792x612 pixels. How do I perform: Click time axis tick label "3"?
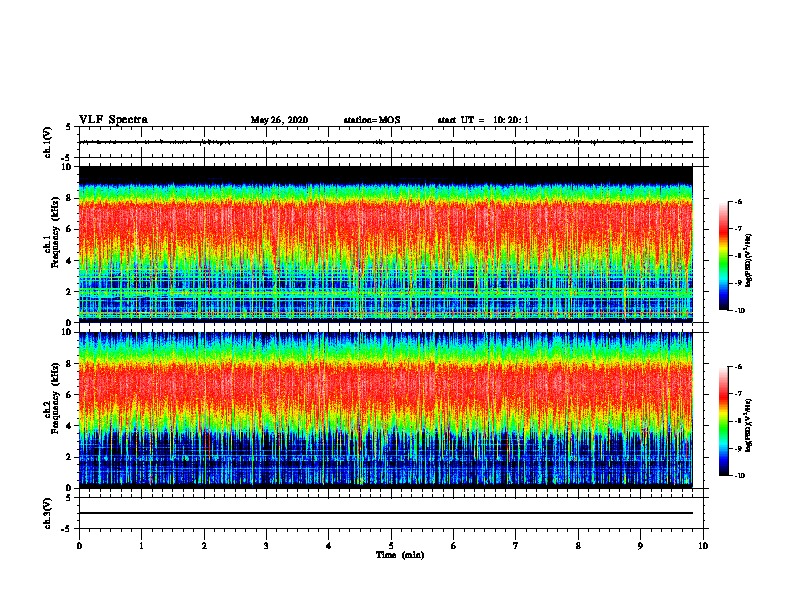click(x=266, y=546)
